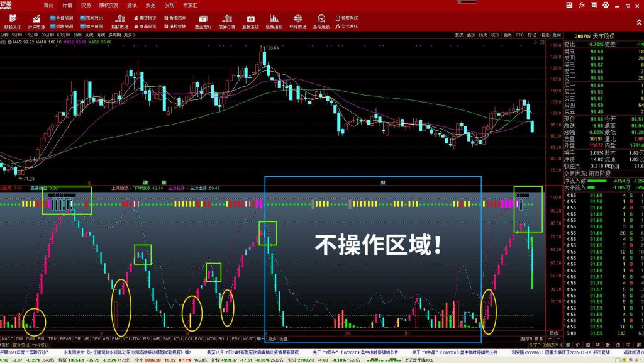
Task: Expand the 更多 periods dropdown
Action: point(129,35)
